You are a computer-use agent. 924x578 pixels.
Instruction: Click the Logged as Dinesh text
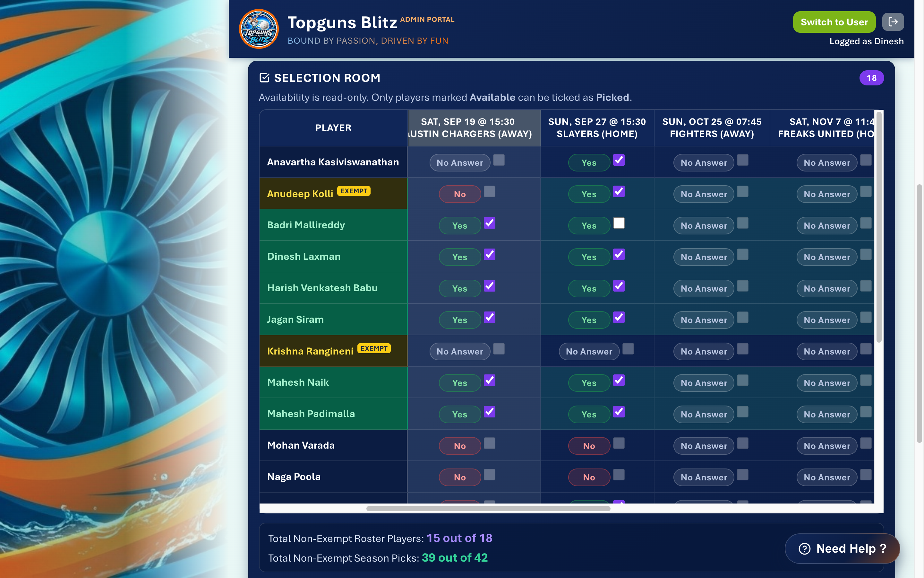pos(866,41)
